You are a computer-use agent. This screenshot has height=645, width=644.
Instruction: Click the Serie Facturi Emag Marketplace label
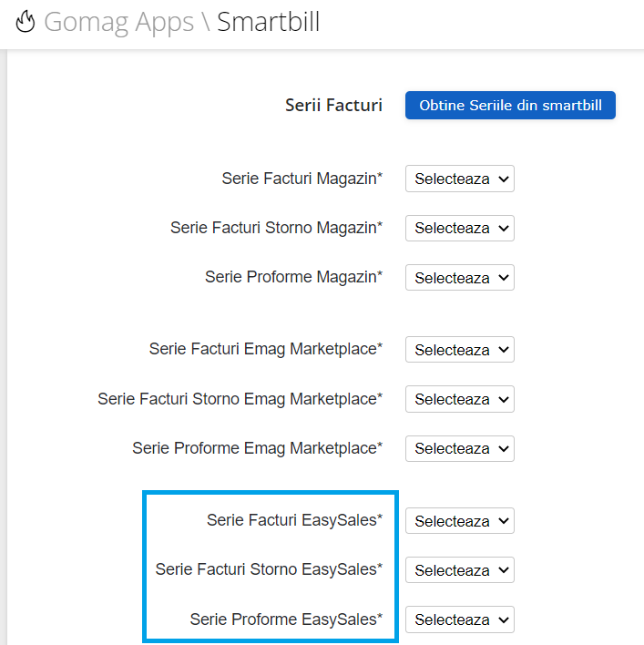(266, 349)
